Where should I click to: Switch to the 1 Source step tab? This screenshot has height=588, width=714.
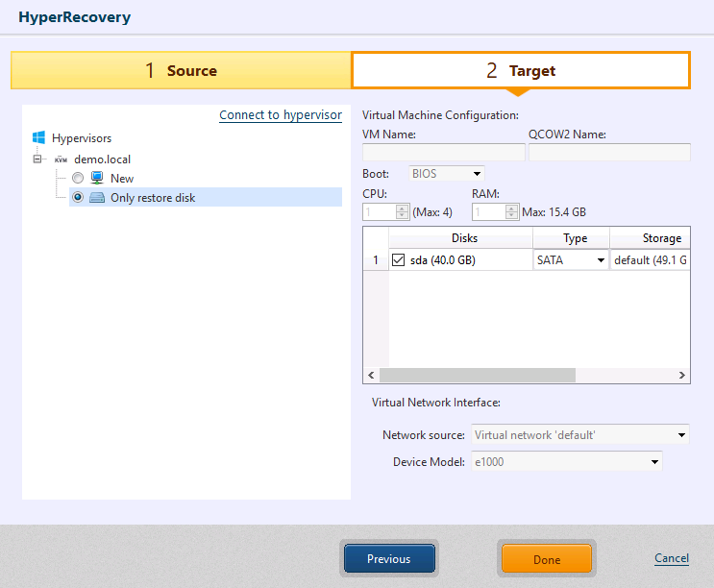pyautogui.click(x=181, y=70)
